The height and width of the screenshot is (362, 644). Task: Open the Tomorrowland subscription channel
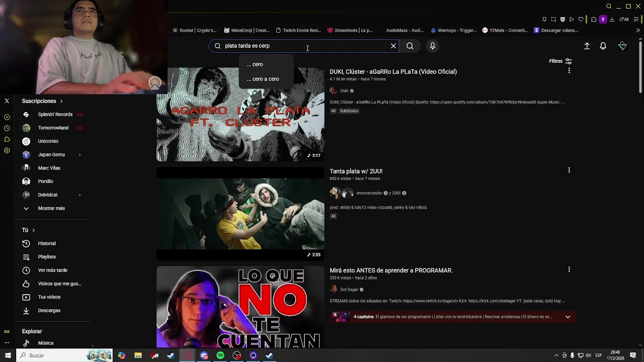click(52, 128)
